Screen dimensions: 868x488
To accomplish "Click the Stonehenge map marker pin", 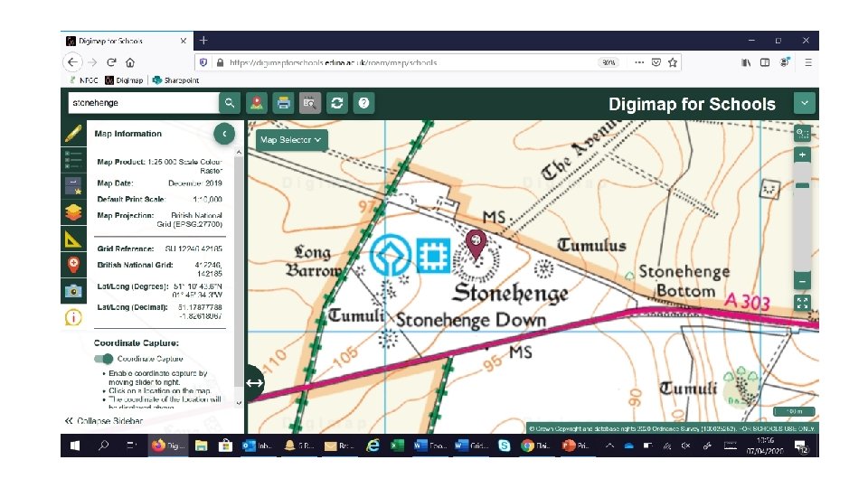I will pos(476,243).
